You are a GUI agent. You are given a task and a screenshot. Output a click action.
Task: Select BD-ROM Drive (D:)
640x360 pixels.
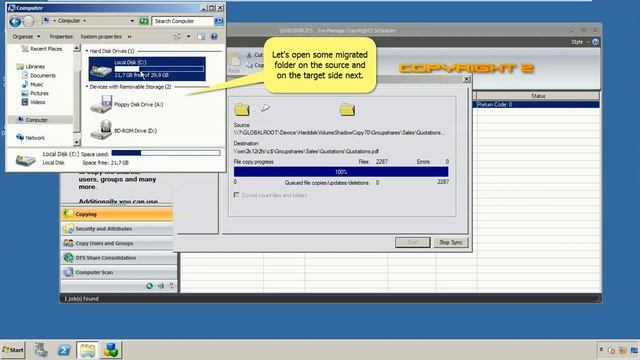click(x=123, y=131)
